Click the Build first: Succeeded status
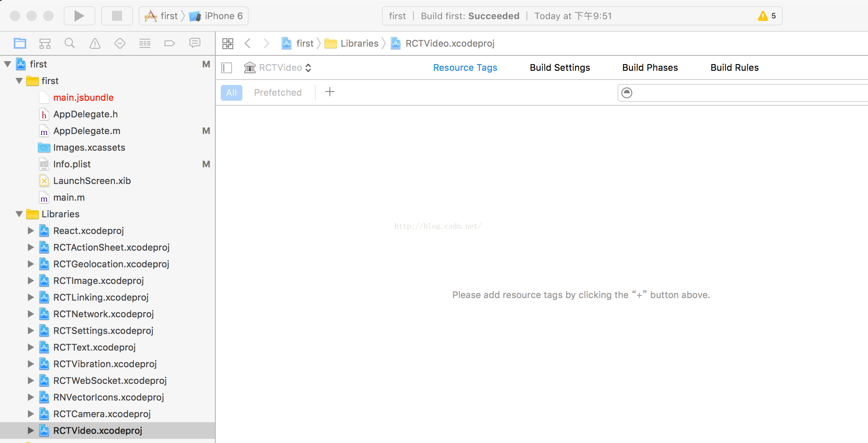The width and height of the screenshot is (868, 443). tap(470, 16)
